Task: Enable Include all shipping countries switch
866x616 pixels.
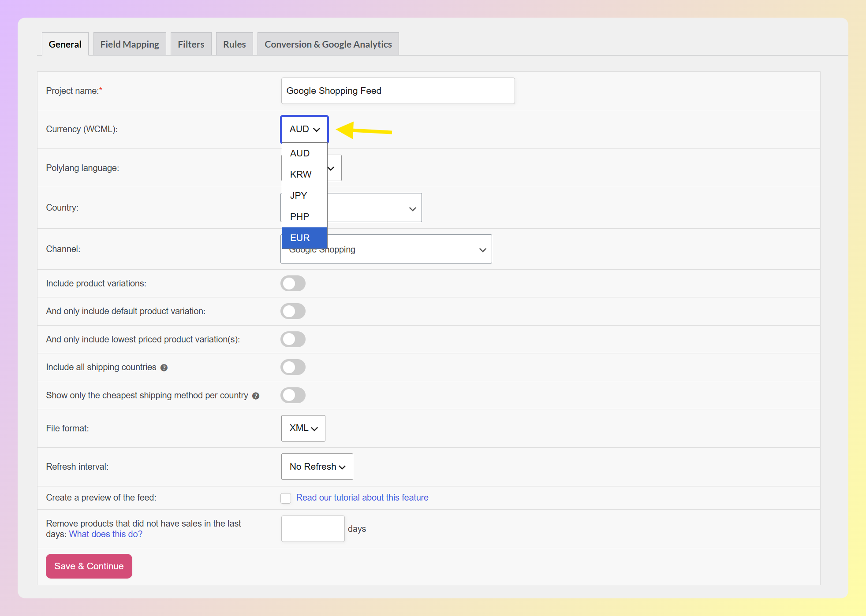Action: (x=293, y=367)
